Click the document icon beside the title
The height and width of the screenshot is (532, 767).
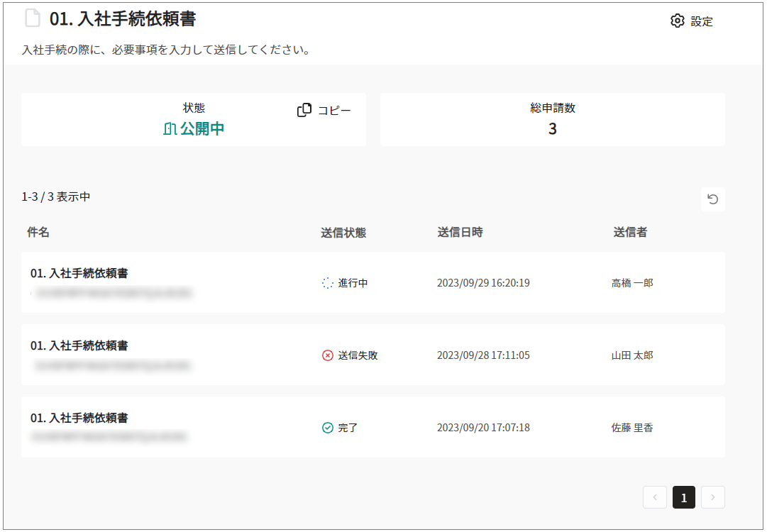pos(33,18)
